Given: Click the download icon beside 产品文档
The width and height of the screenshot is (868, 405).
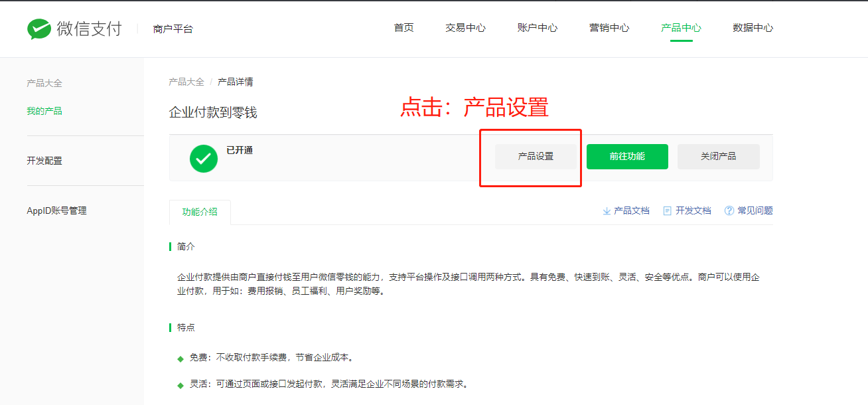Looking at the screenshot, I should pos(607,211).
